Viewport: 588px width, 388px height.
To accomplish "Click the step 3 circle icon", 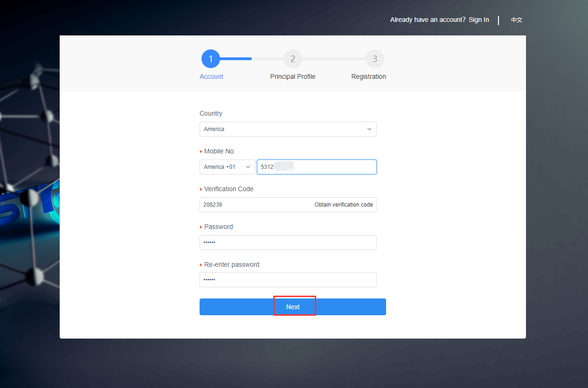I will 375,59.
